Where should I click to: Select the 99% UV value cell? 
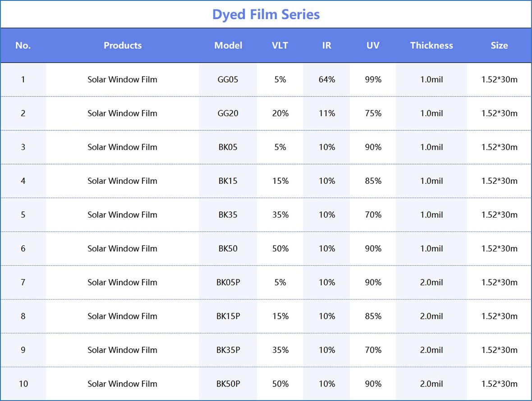(x=373, y=80)
